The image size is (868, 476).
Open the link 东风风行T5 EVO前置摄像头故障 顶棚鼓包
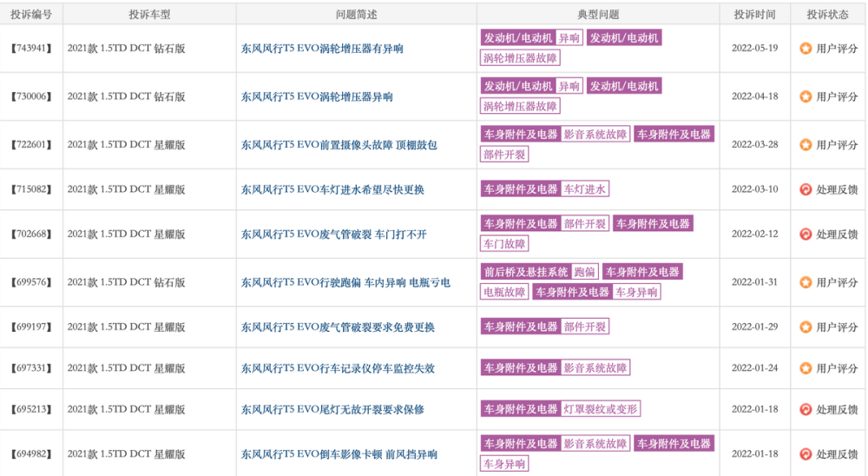click(339, 145)
